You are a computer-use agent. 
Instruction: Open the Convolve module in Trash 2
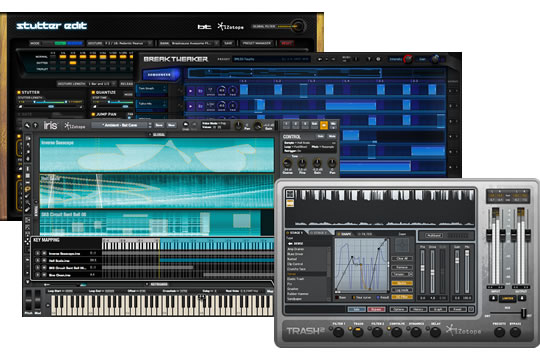point(396,332)
